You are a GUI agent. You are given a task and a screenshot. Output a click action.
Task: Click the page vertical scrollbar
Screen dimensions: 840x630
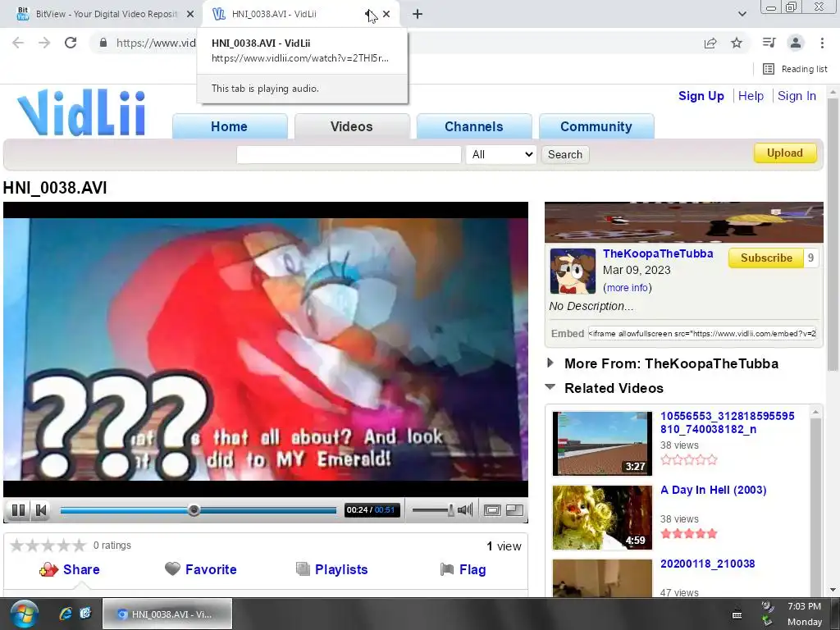(x=833, y=234)
